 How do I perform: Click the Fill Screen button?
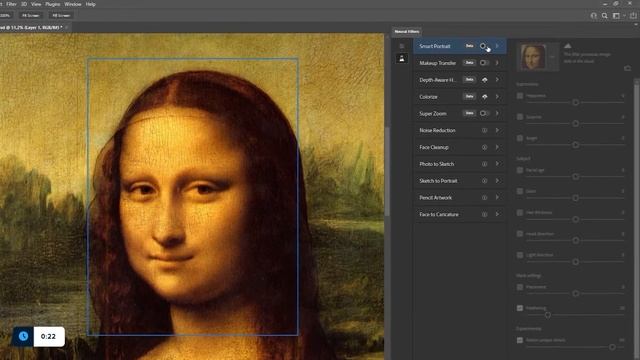(x=61, y=16)
